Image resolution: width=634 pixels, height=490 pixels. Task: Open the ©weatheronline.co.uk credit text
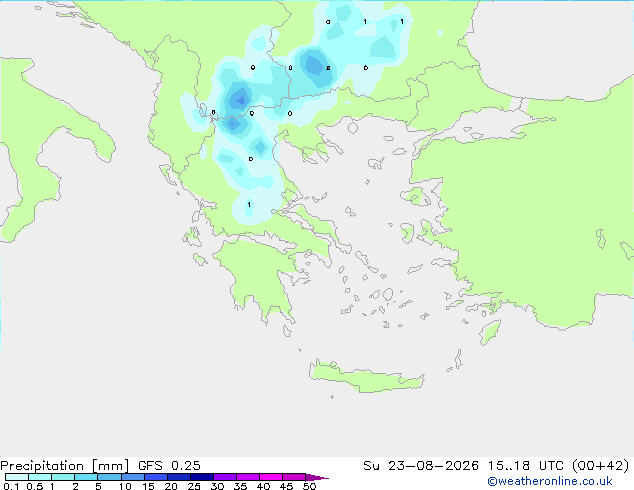(x=550, y=481)
